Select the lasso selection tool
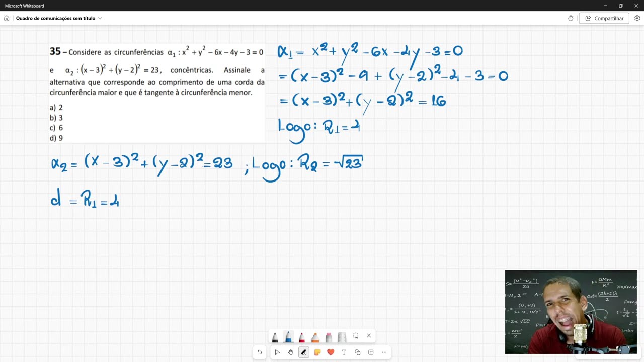 (x=356, y=336)
